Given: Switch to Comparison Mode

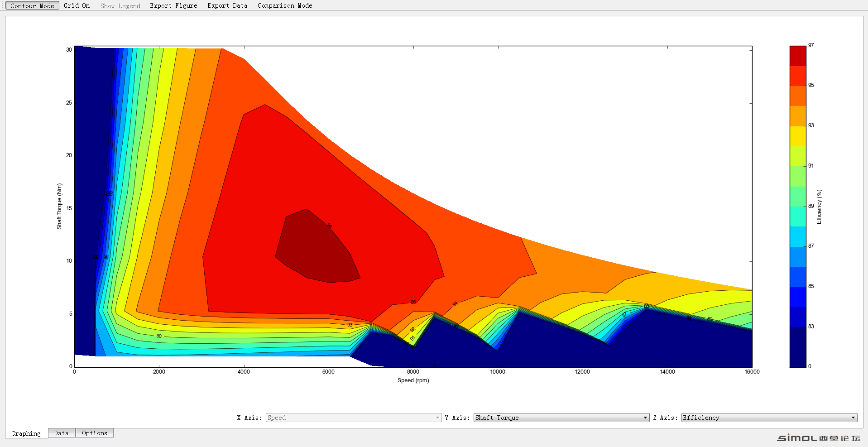Looking at the screenshot, I should pos(285,5).
